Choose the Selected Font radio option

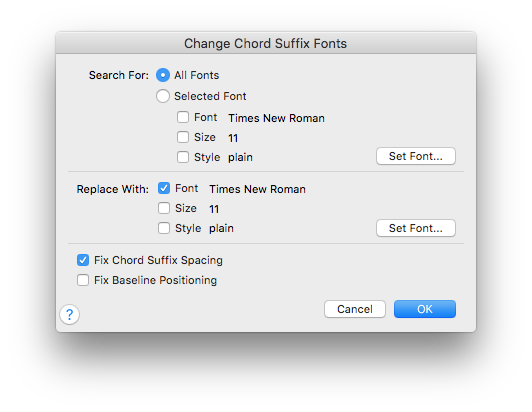(163, 96)
